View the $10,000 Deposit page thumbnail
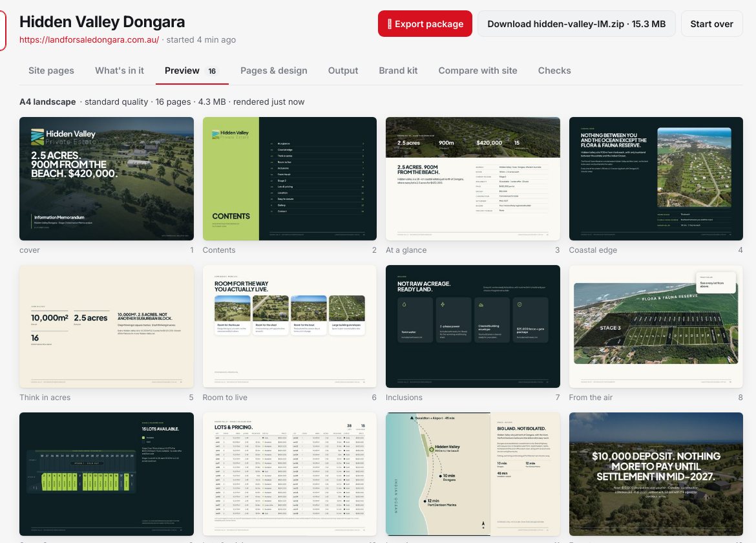Image resolution: width=756 pixels, height=543 pixels. (656, 474)
